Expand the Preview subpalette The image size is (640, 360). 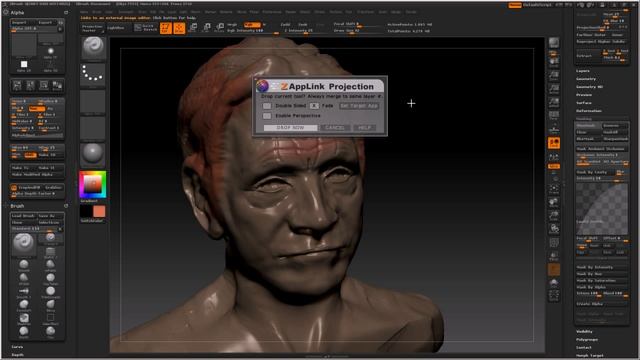tap(584, 95)
